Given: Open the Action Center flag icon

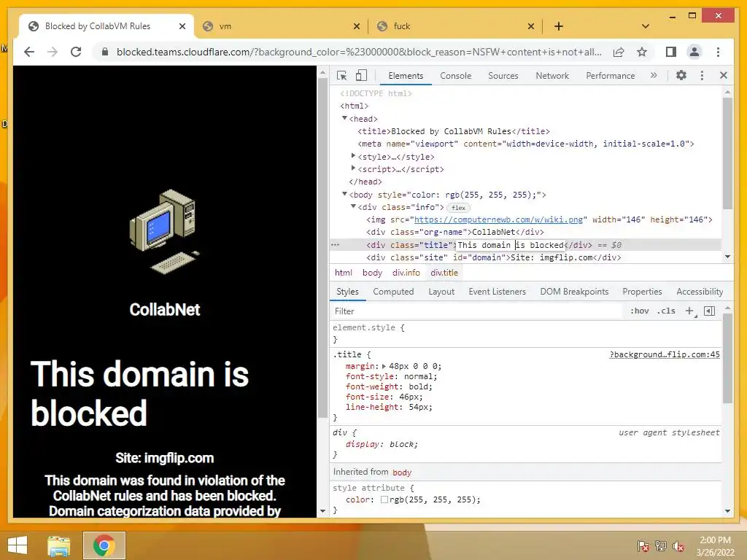Looking at the screenshot, I should [643, 545].
